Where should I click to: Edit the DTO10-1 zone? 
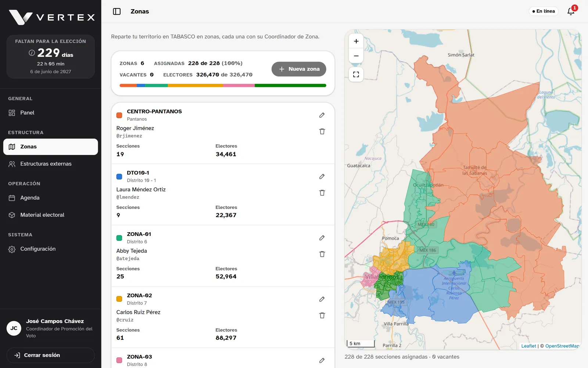(322, 177)
